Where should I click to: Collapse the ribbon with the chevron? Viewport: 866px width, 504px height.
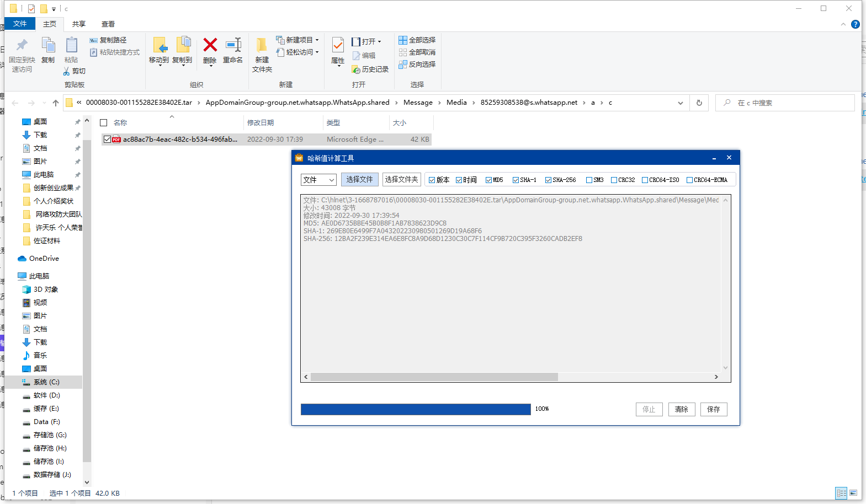tap(843, 24)
